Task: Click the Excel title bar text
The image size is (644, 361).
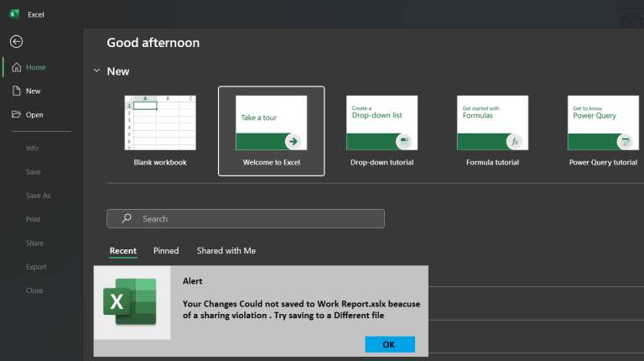Action: pos(36,15)
